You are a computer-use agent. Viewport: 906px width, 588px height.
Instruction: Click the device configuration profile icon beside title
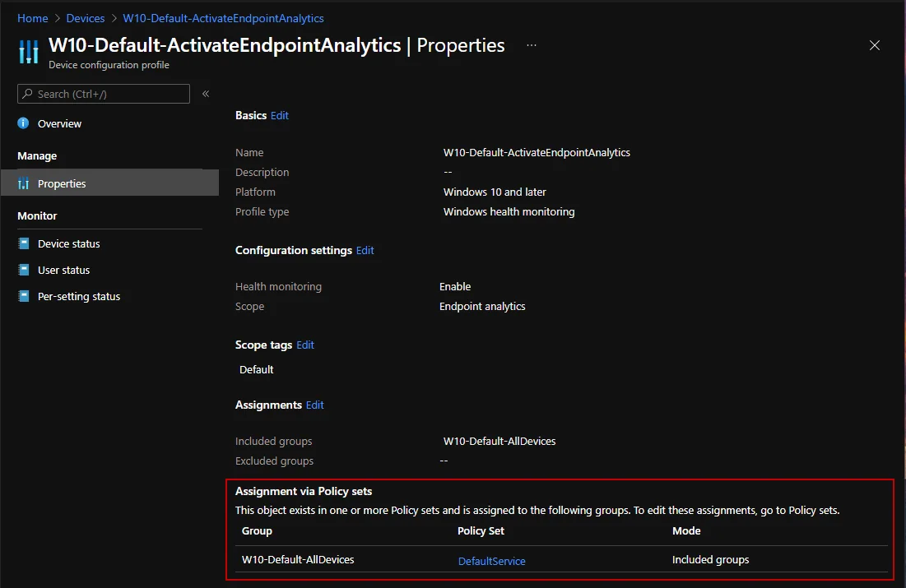[x=28, y=52]
